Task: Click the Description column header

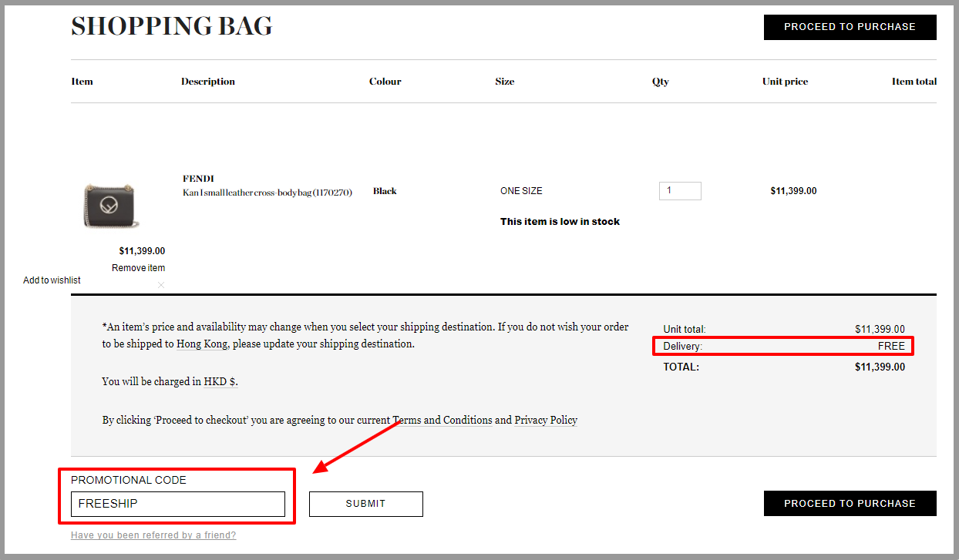Action: coord(208,82)
